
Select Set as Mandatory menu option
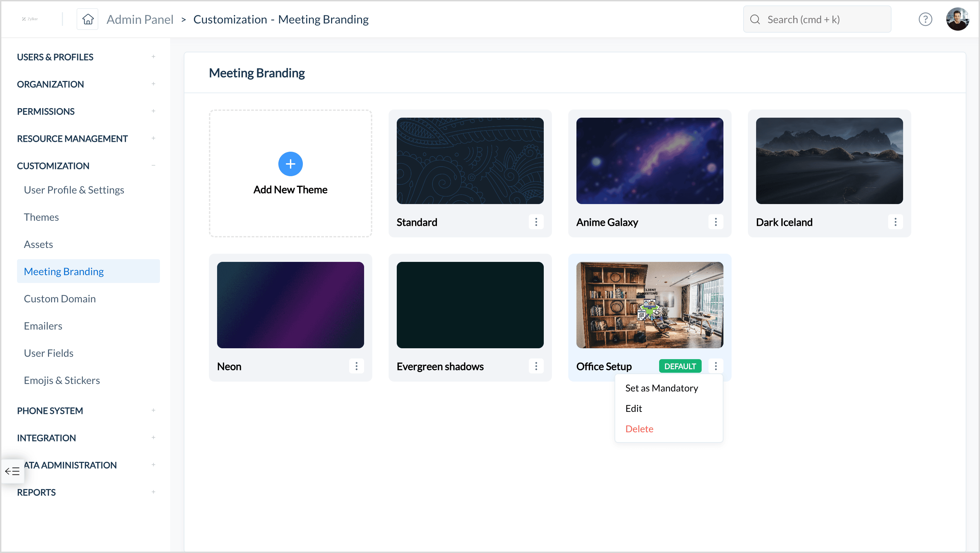661,388
